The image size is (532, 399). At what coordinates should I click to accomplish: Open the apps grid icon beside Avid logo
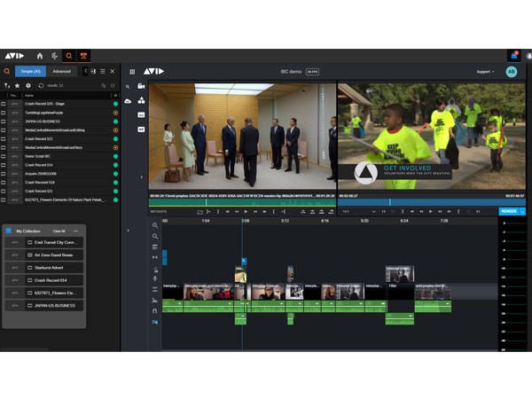(133, 71)
